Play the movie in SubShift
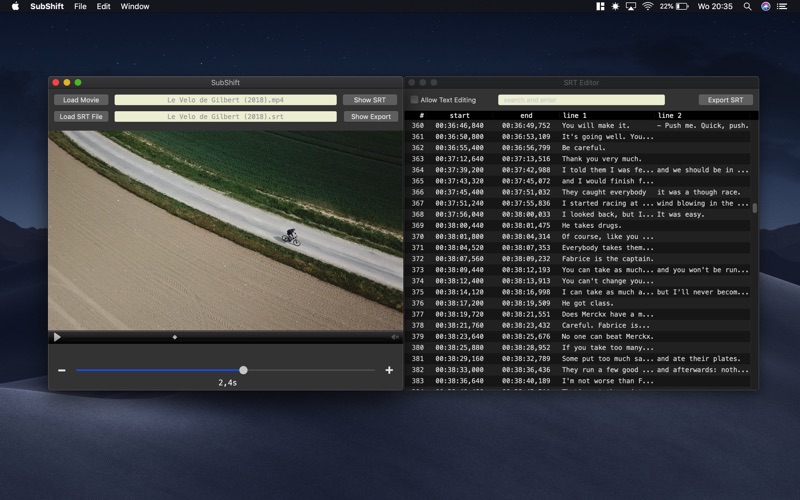This screenshot has width=800, height=500. tap(57, 337)
